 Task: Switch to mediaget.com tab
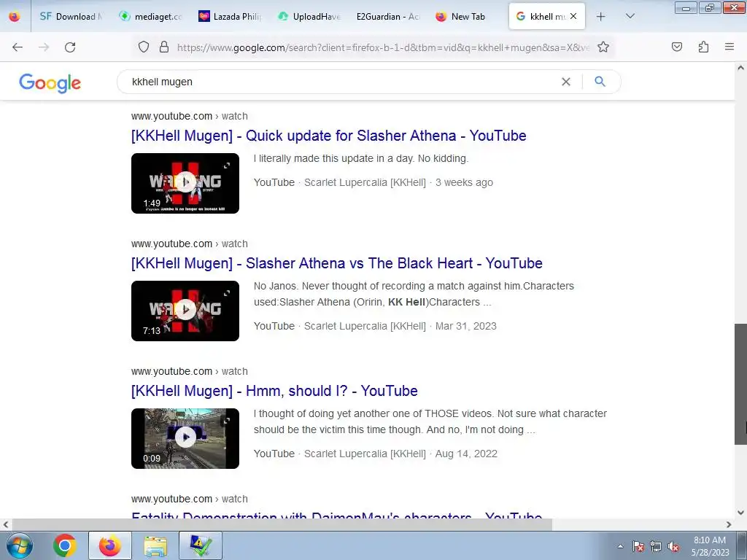150,16
